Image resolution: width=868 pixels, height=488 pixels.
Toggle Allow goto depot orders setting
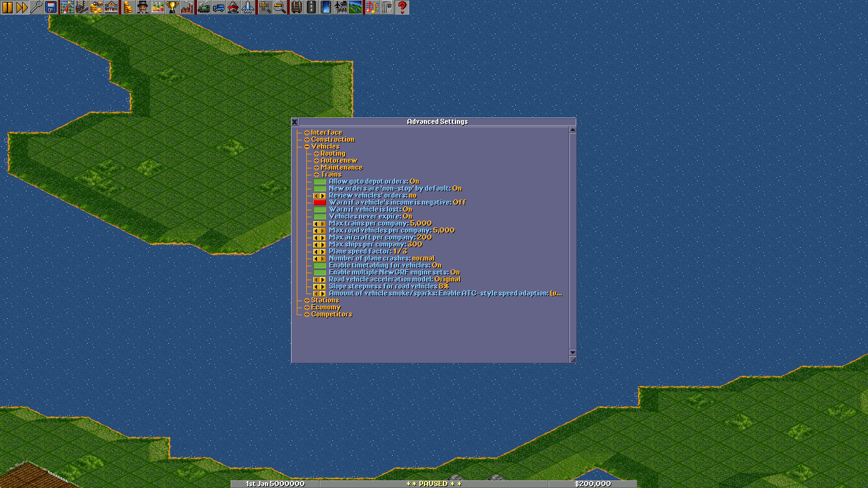[320, 182]
